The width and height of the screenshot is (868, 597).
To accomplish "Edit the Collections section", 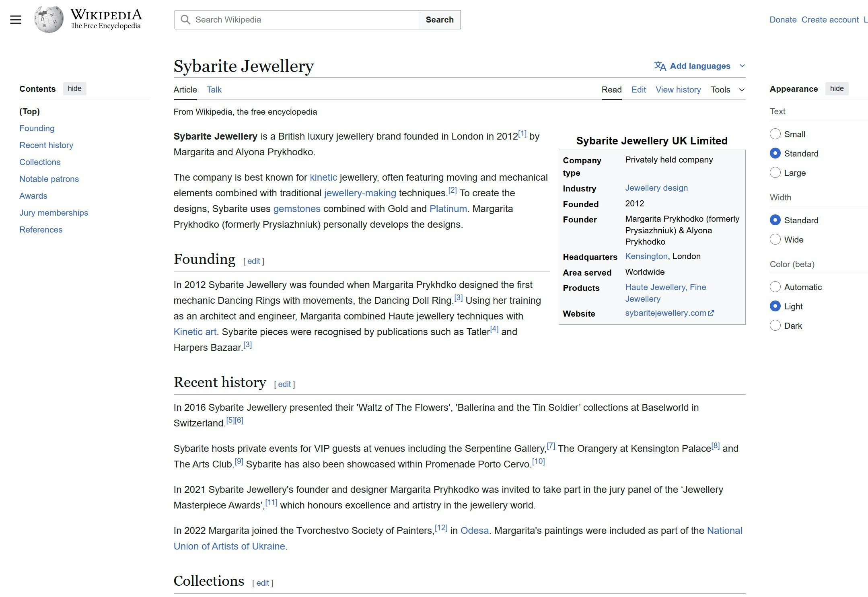I will pyautogui.click(x=263, y=583).
